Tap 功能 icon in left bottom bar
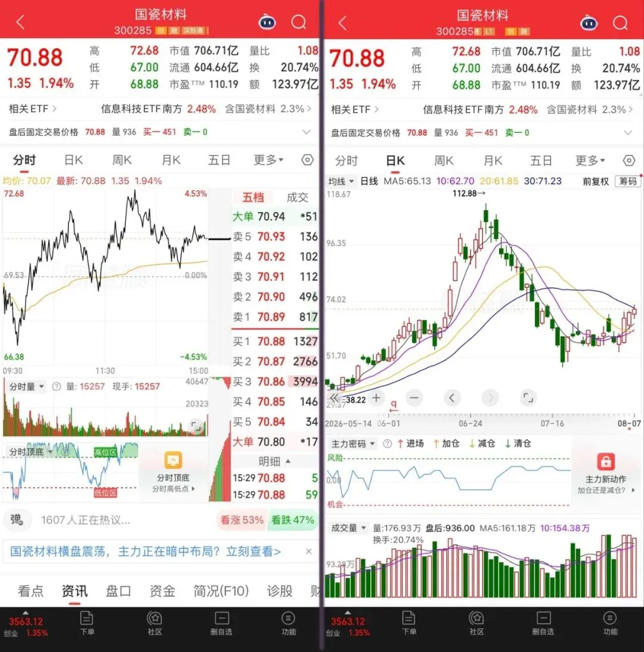This screenshot has width=644, height=652. tap(288, 623)
